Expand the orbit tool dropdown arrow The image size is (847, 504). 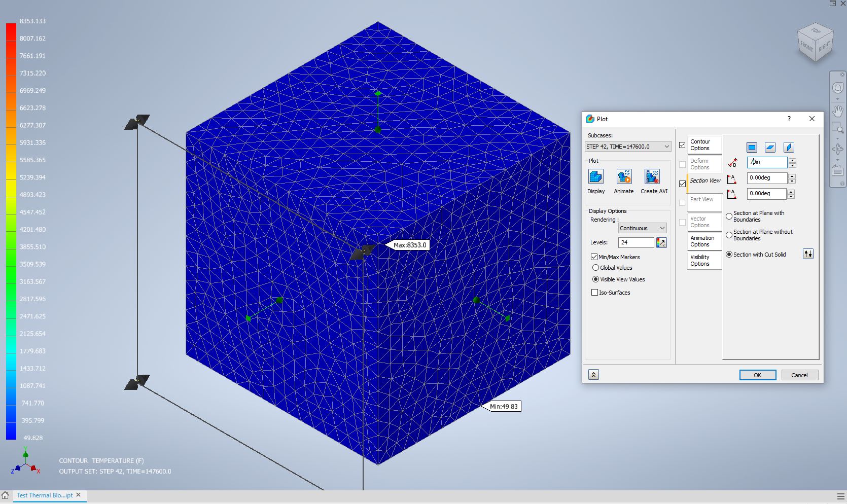click(x=837, y=159)
